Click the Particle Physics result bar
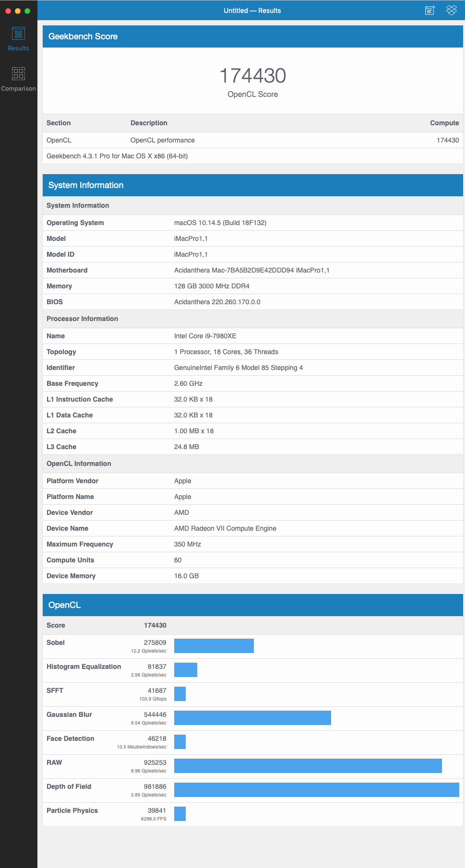The width and height of the screenshot is (465, 868). (x=180, y=814)
